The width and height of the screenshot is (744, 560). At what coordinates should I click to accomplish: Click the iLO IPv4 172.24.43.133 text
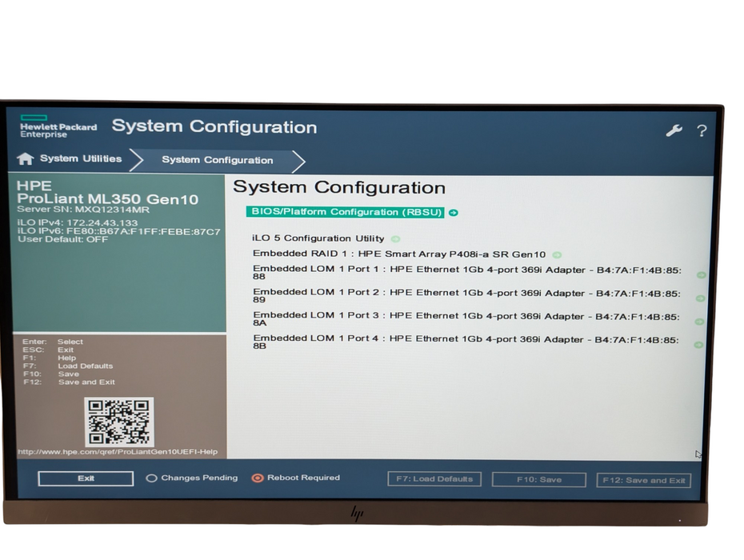point(78,222)
